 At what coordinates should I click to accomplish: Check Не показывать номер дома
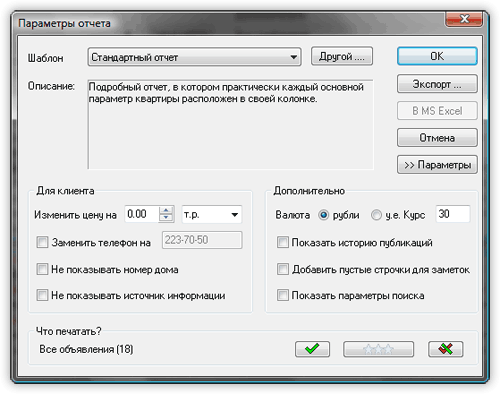tap(42, 269)
